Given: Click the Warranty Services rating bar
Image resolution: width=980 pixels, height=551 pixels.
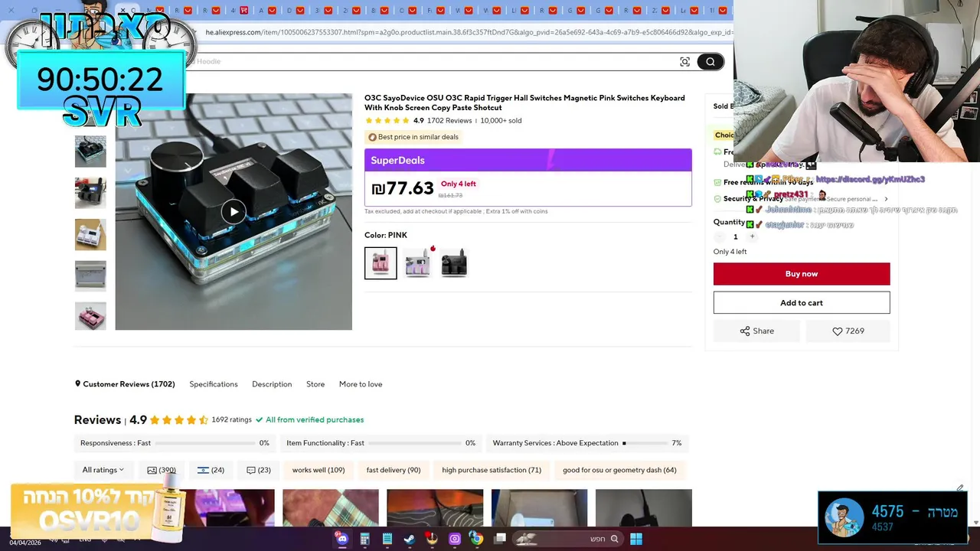Looking at the screenshot, I should (x=588, y=443).
